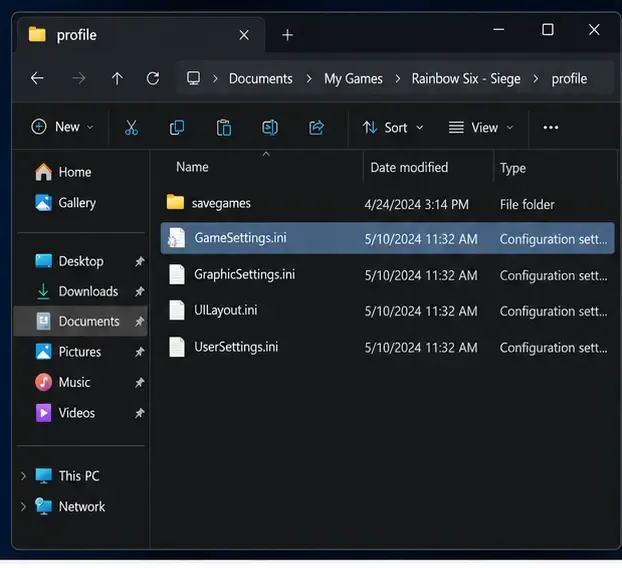Screen dimensions: 622x568
Task: Click the UILayout.ini file icon
Action: [177, 310]
